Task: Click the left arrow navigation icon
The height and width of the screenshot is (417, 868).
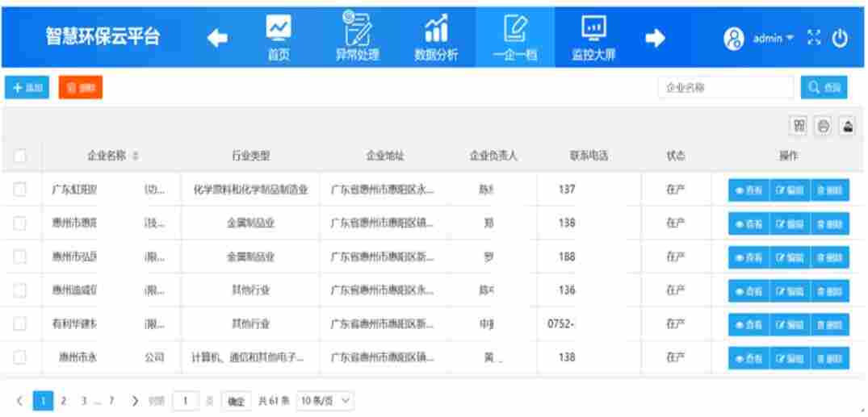Action: pyautogui.click(x=219, y=38)
